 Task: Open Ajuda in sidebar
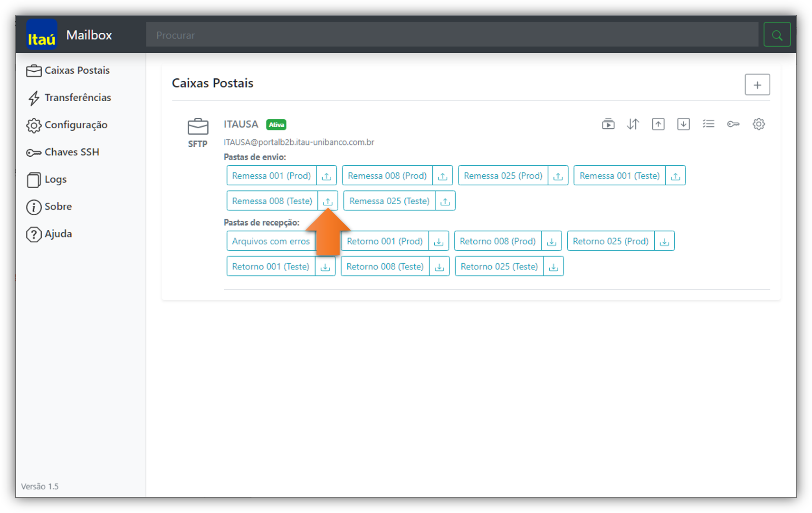tap(49, 234)
